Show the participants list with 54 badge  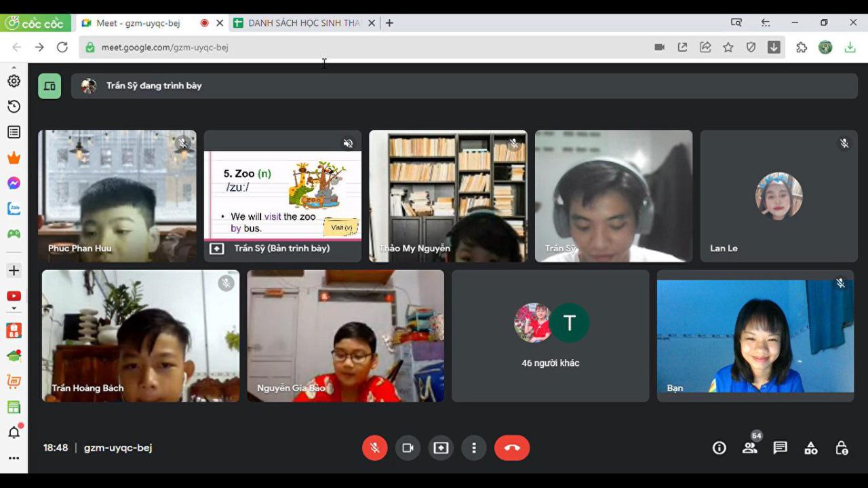(749, 448)
